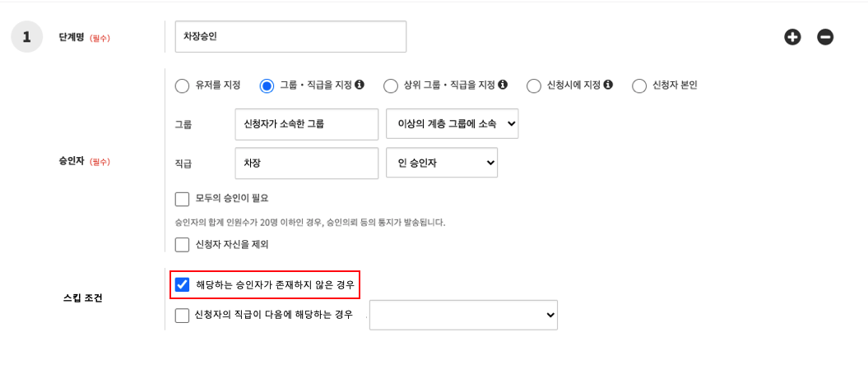
Task: Click info icon beside 그룹・직급을 지정
Action: (x=360, y=85)
